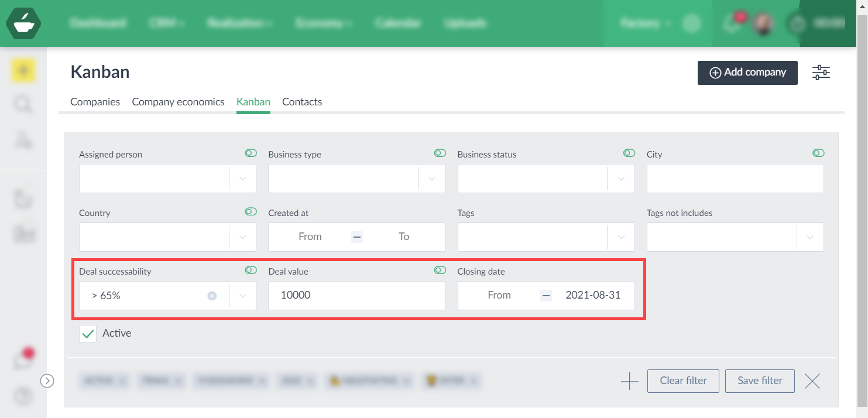Click the Closing date value 2021-08-31
868x418 pixels.
[x=593, y=296]
